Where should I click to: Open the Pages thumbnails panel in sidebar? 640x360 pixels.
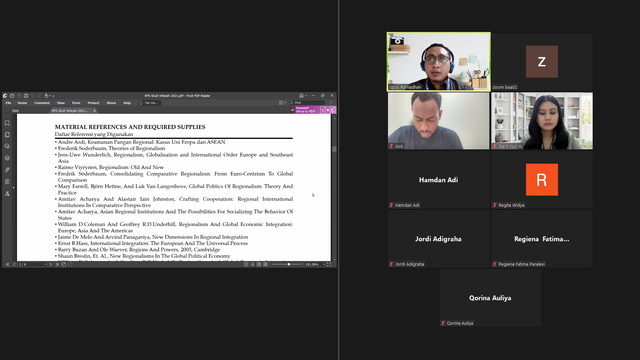coord(7,135)
